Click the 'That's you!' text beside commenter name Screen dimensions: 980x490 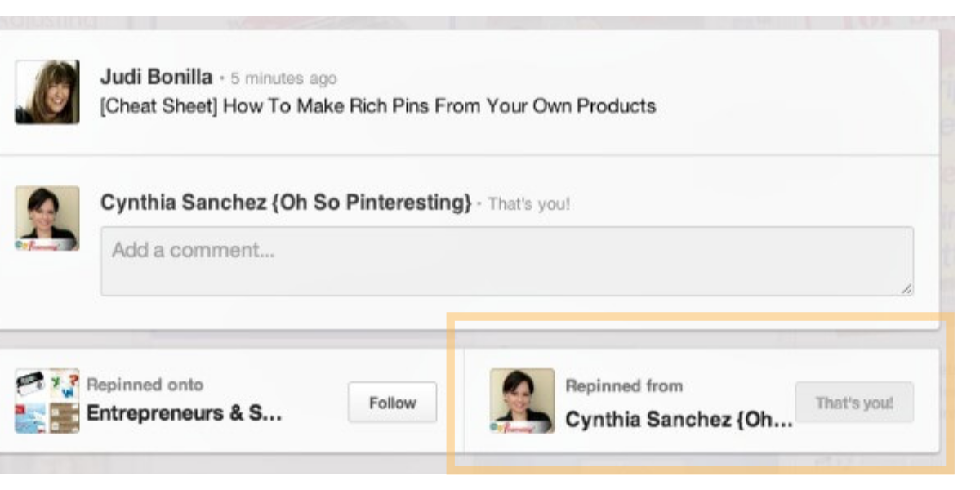click(x=528, y=204)
